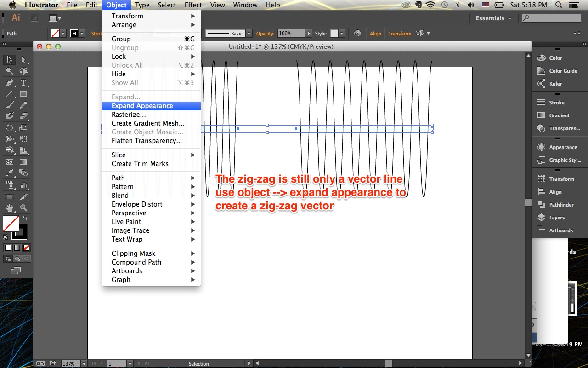The width and height of the screenshot is (588, 368).
Task: Select the Width tool
Action: pyautogui.click(x=9, y=139)
